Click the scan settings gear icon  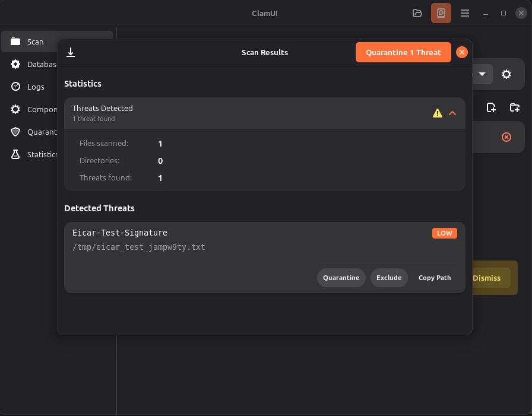pos(506,74)
